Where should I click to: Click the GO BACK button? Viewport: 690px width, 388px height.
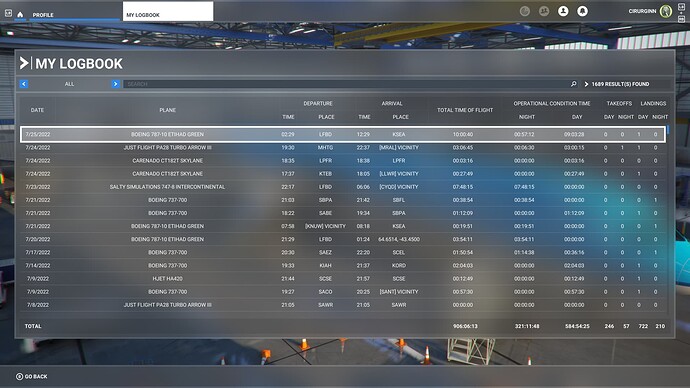point(32,377)
